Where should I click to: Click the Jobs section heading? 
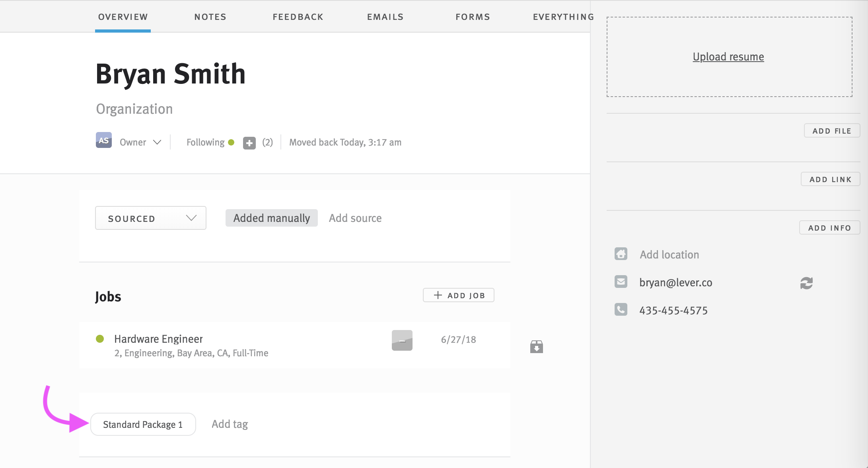(108, 297)
